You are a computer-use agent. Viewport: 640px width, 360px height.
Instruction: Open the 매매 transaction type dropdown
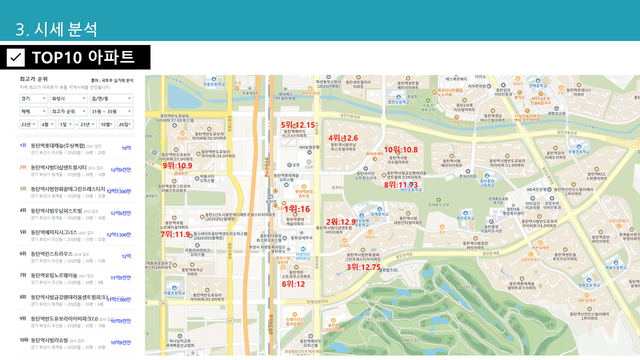point(33,111)
